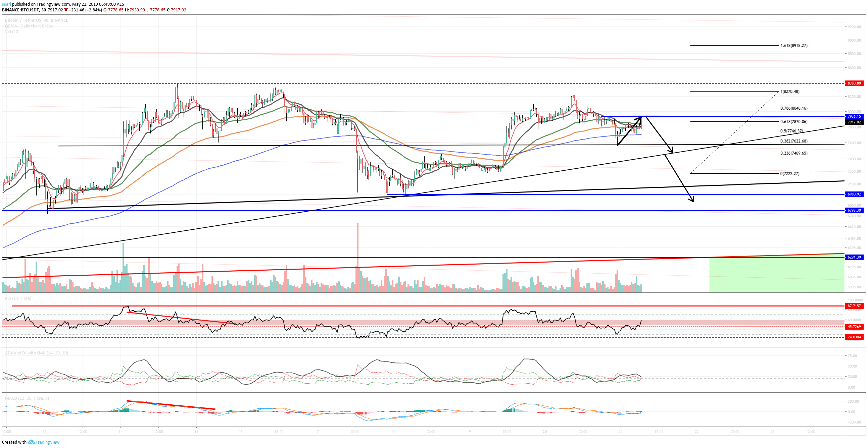
Task: Click the red 24.0304 RSI level label
Action: 854,337
